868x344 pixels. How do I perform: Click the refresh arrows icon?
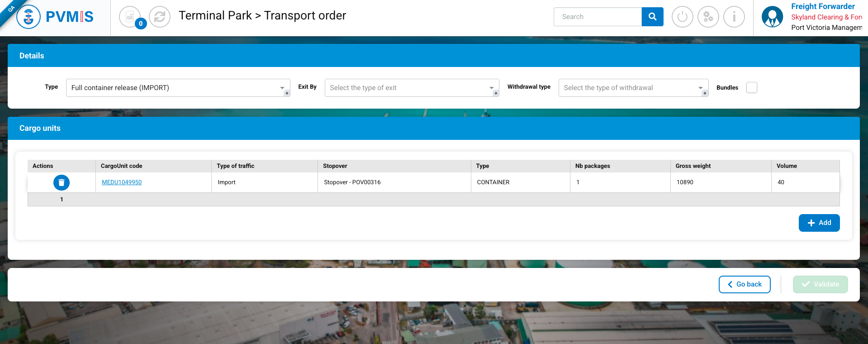[x=160, y=17]
